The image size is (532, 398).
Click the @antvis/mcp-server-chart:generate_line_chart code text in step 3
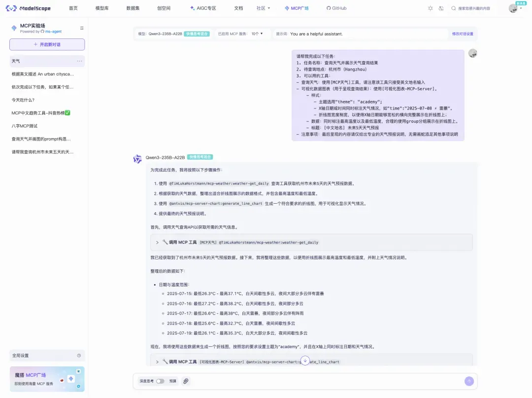pyautogui.click(x=216, y=204)
